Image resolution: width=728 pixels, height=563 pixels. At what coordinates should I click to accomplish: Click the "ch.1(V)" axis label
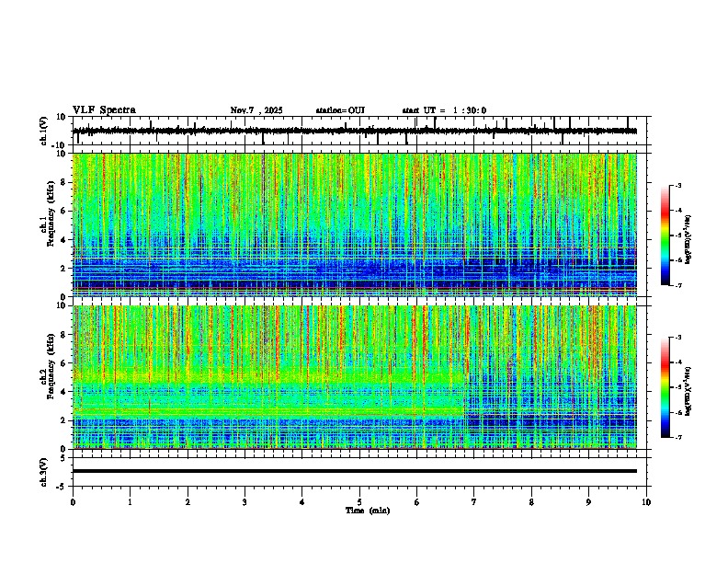point(44,131)
